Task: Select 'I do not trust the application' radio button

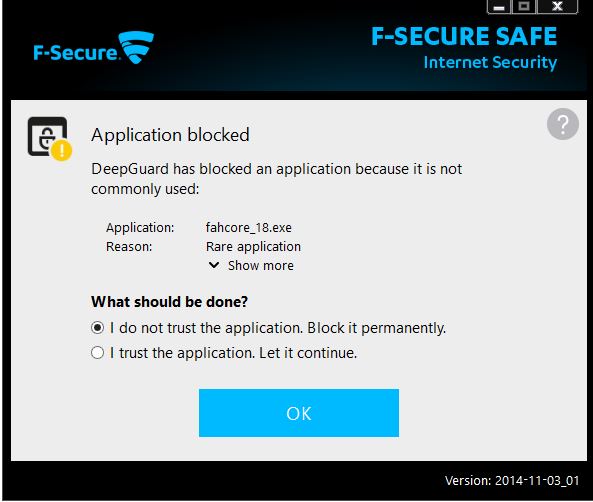Action: click(97, 328)
